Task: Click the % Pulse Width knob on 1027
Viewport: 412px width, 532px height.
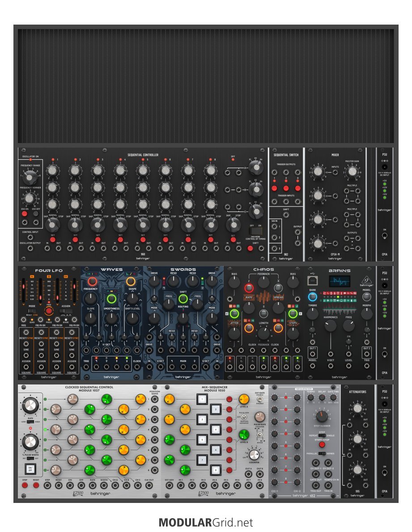Action: [x=30, y=442]
